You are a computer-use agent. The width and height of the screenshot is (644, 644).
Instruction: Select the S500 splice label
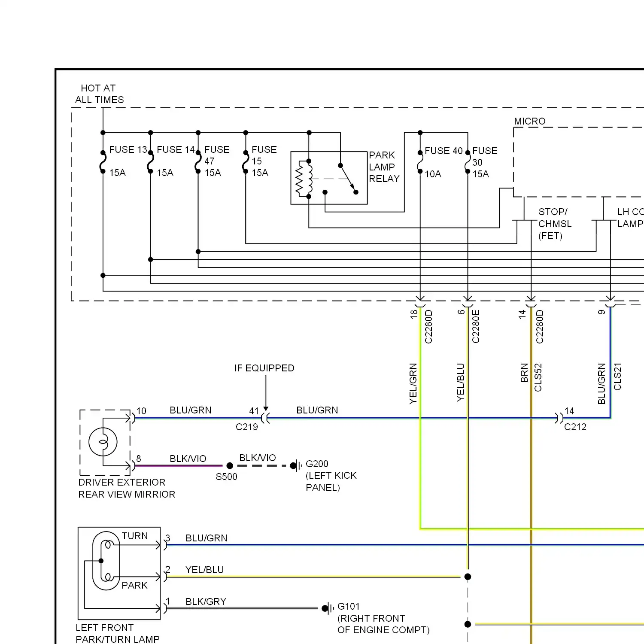[226, 477]
